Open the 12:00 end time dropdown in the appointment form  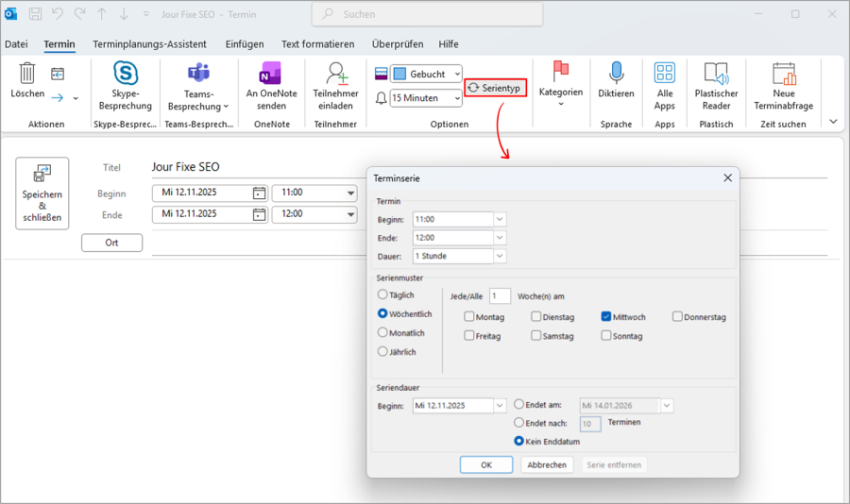[x=350, y=214]
